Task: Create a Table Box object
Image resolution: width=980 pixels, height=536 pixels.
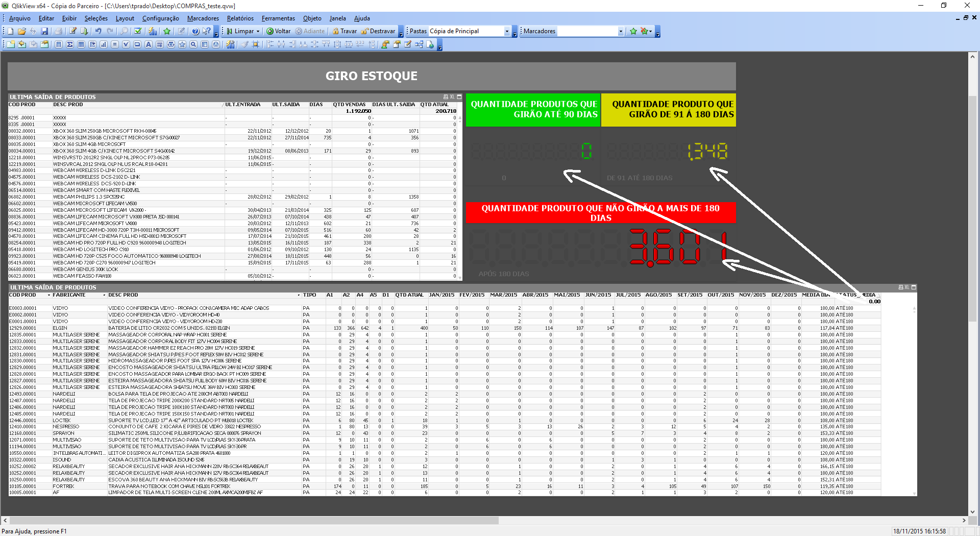Action: coord(81,44)
